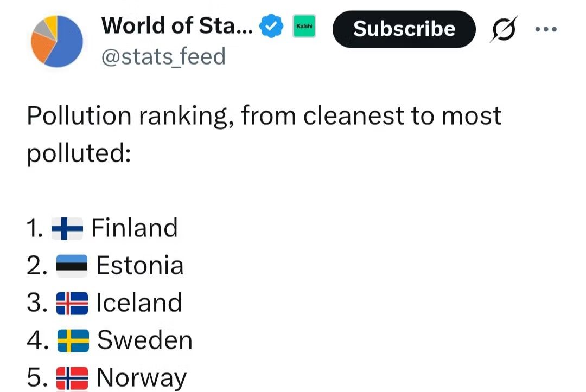Click the 'Pollution ranking, from cleanest' text line
The image size is (586, 392).
pos(264,115)
